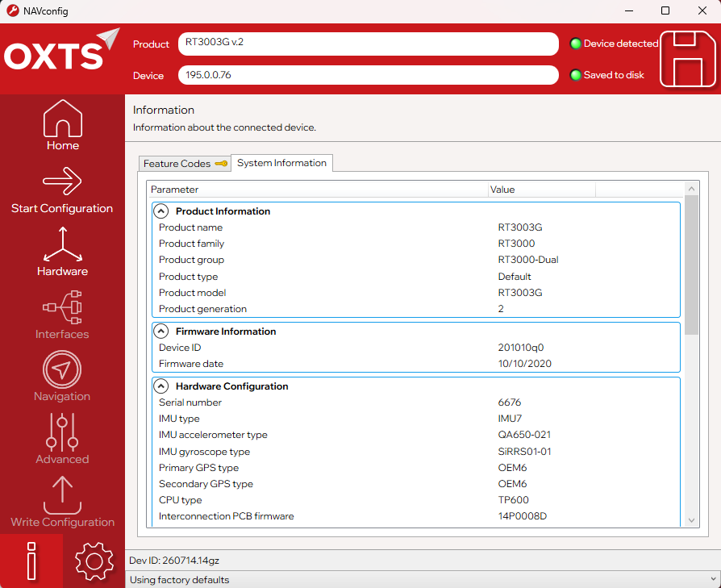Select the System Information tab
This screenshot has width=721, height=588.
point(282,163)
